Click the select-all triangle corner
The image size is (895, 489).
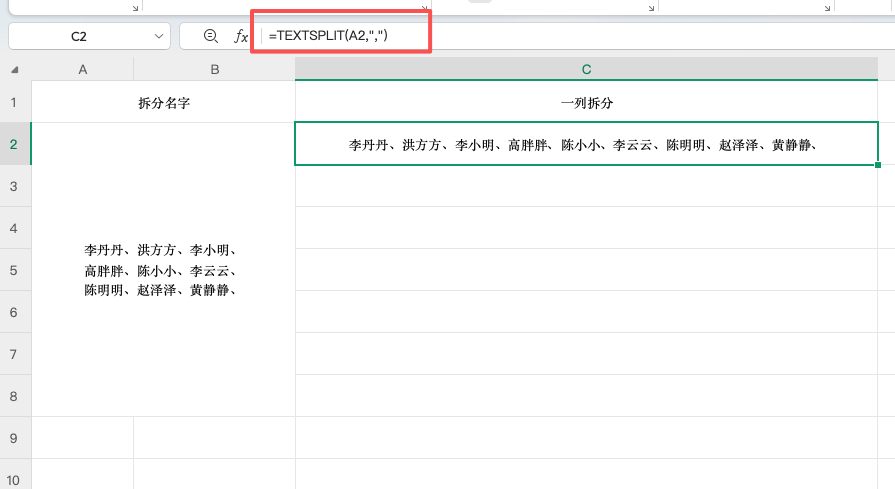(x=15, y=70)
